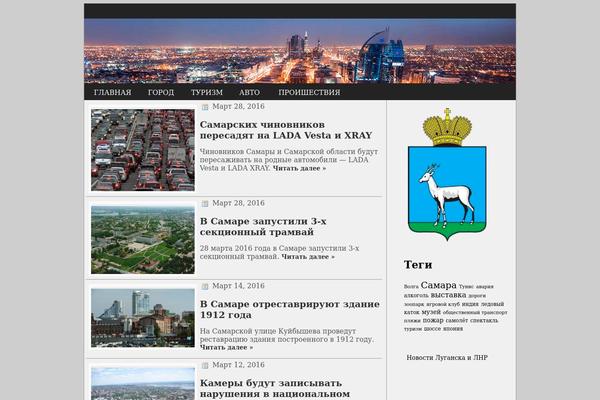Select the зоопарк tag

click(414, 304)
